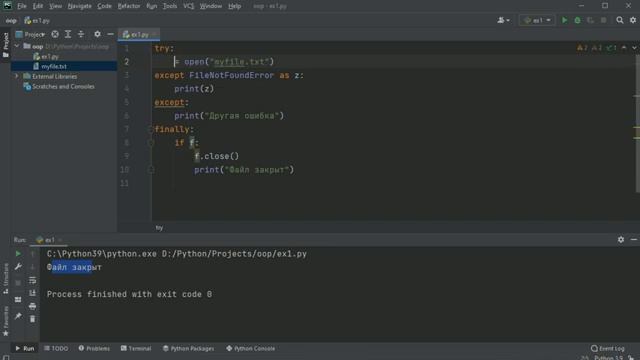Toggle Project sidebar vertical tab
Viewport: 640px width, 360px height.
6,45
